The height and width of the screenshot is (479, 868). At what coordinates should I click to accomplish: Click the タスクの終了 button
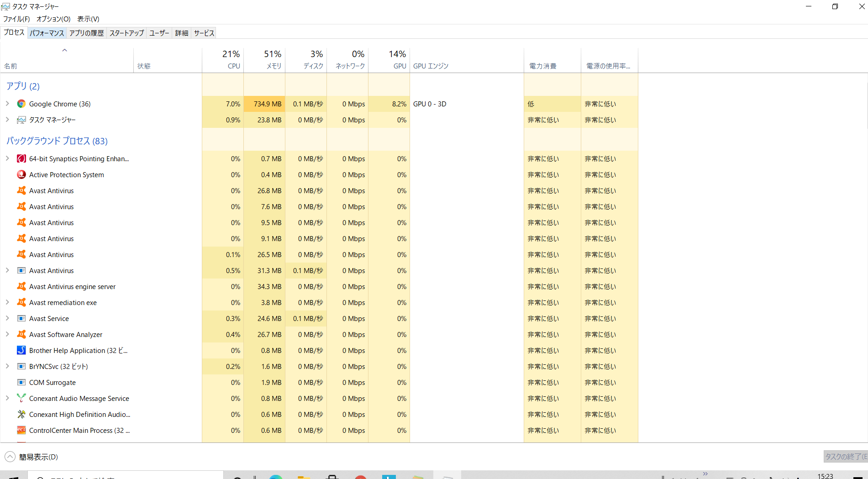(x=845, y=457)
